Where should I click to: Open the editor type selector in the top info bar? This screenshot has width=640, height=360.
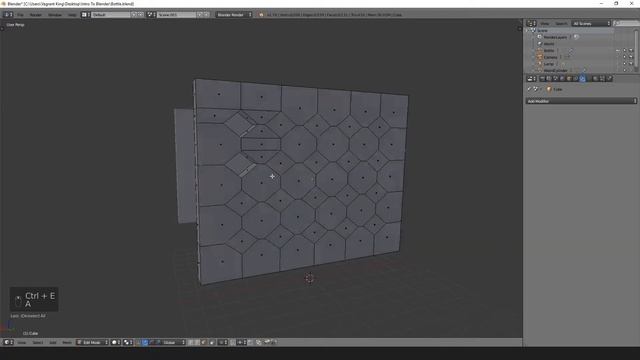(x=8, y=15)
